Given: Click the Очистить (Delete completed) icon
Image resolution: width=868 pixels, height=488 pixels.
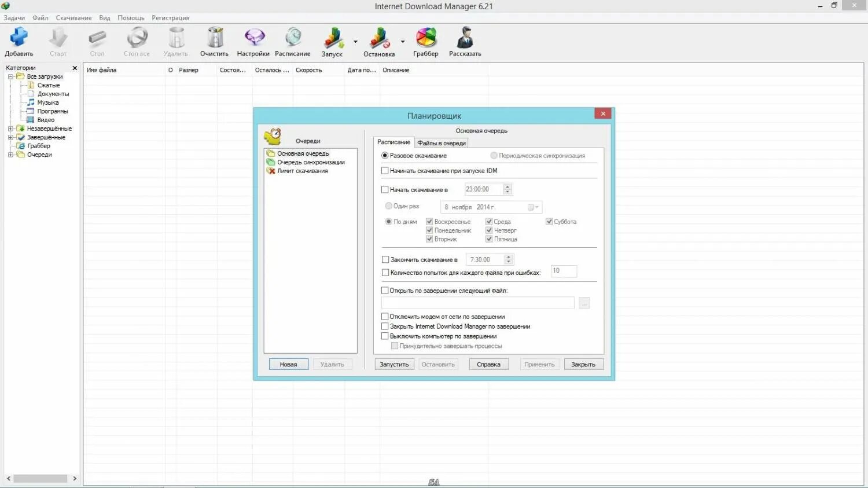Looking at the screenshot, I should click(214, 39).
